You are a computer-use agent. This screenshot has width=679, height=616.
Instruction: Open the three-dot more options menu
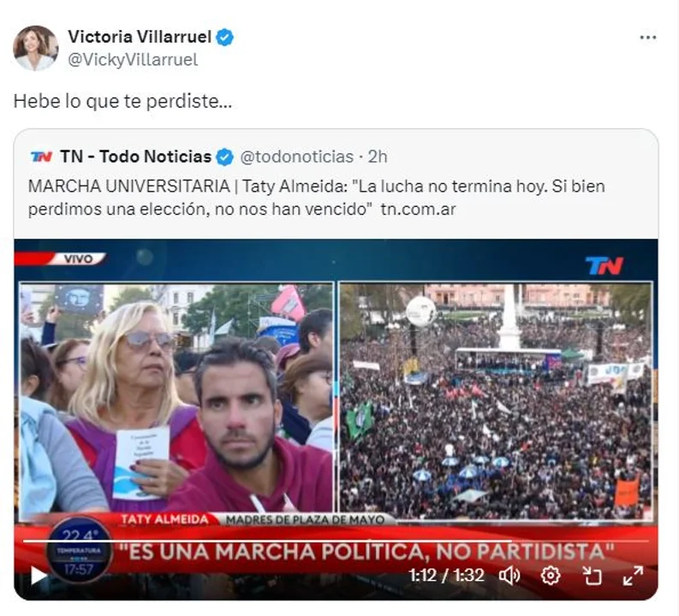(648, 38)
